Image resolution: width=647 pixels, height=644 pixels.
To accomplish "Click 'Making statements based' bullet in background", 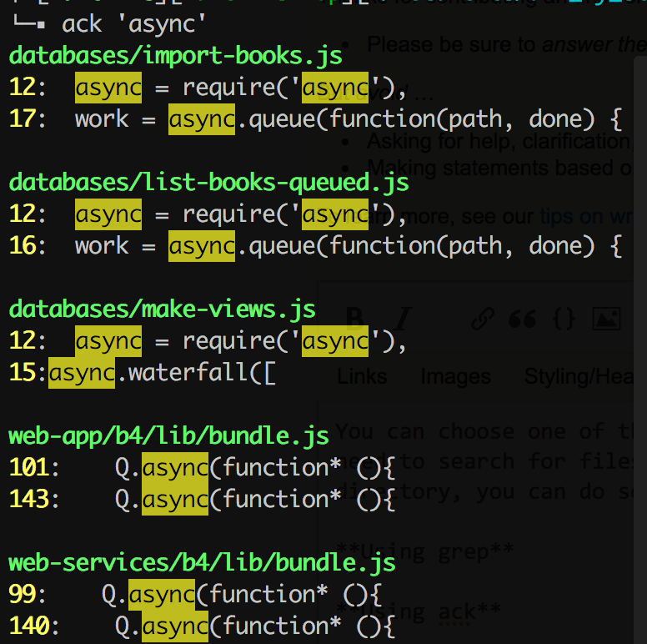I will coord(500,168).
